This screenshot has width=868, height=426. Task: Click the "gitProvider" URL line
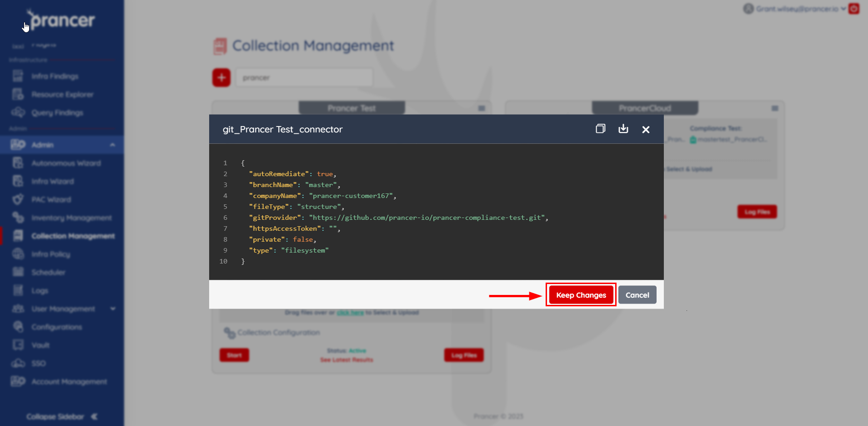398,218
